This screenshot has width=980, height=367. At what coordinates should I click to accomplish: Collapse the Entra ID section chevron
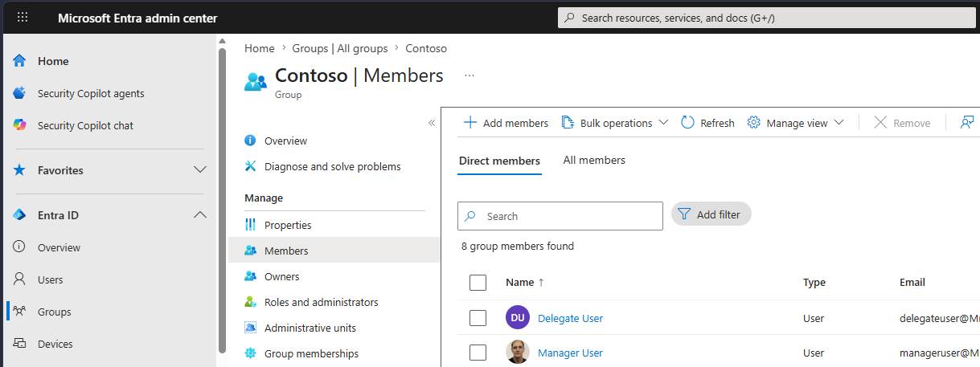click(201, 215)
